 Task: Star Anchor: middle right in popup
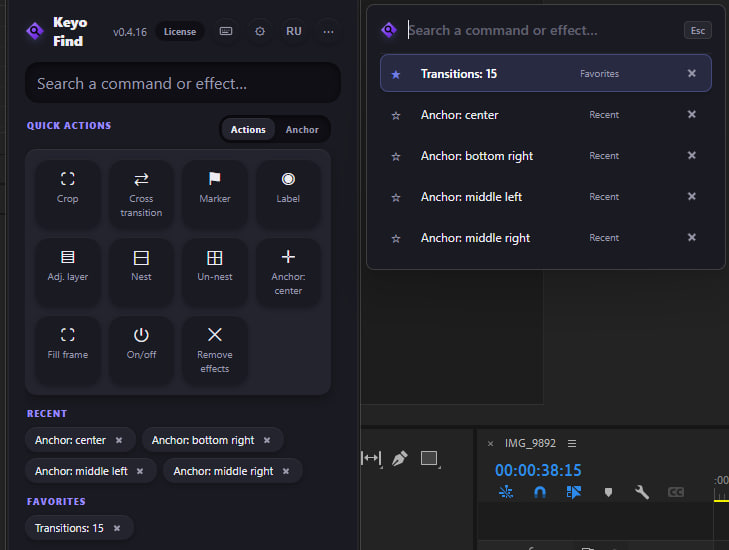coord(396,239)
